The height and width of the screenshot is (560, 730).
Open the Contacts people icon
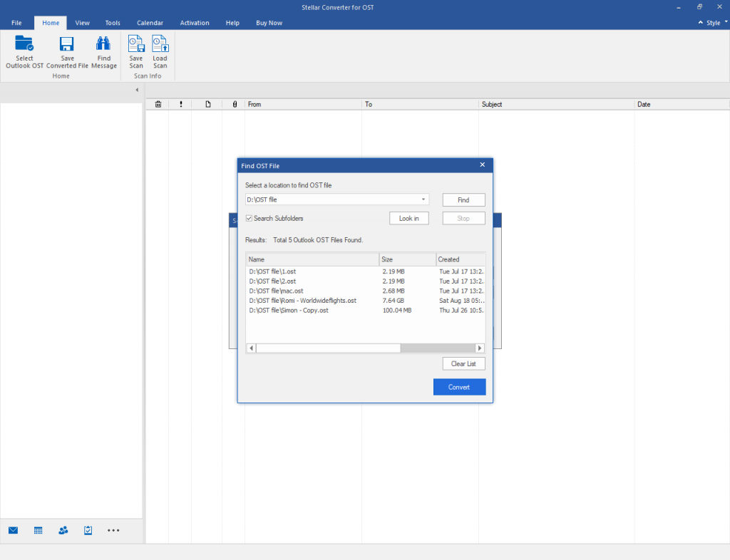63,530
